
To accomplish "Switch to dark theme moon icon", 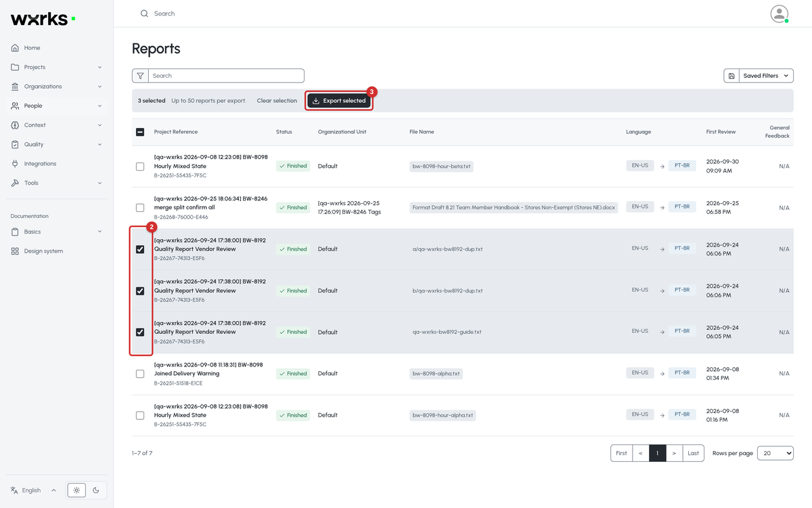I will (x=96, y=490).
